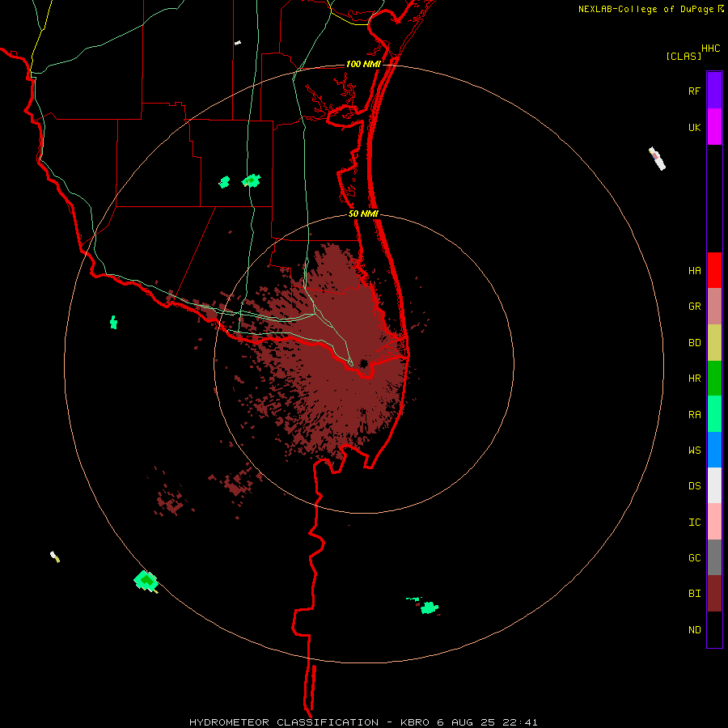Click the ND legend label

(694, 630)
